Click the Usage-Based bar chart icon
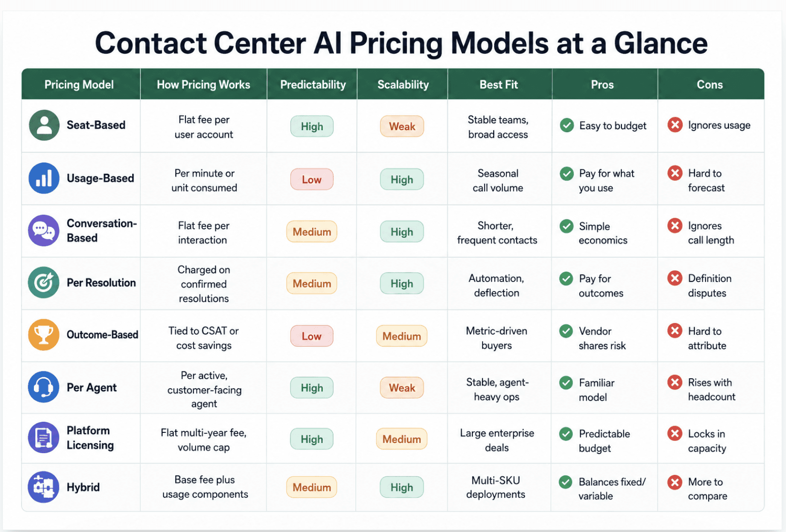Viewport: 786px width, 532px height. click(44, 178)
